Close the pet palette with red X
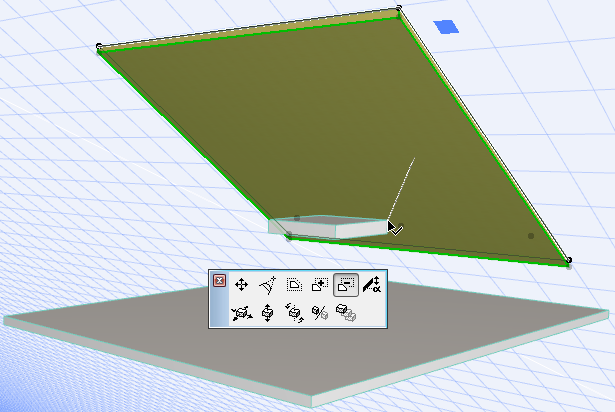The height and width of the screenshot is (412, 615). [x=219, y=281]
